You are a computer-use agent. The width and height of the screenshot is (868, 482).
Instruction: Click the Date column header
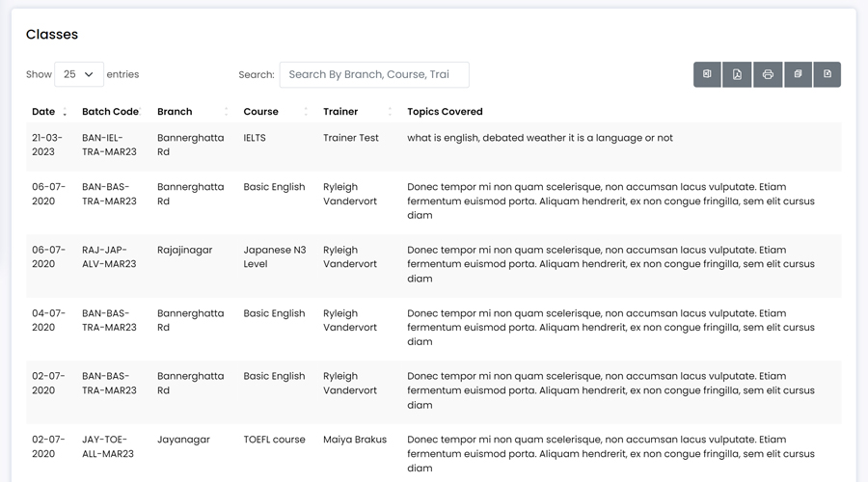pos(43,112)
